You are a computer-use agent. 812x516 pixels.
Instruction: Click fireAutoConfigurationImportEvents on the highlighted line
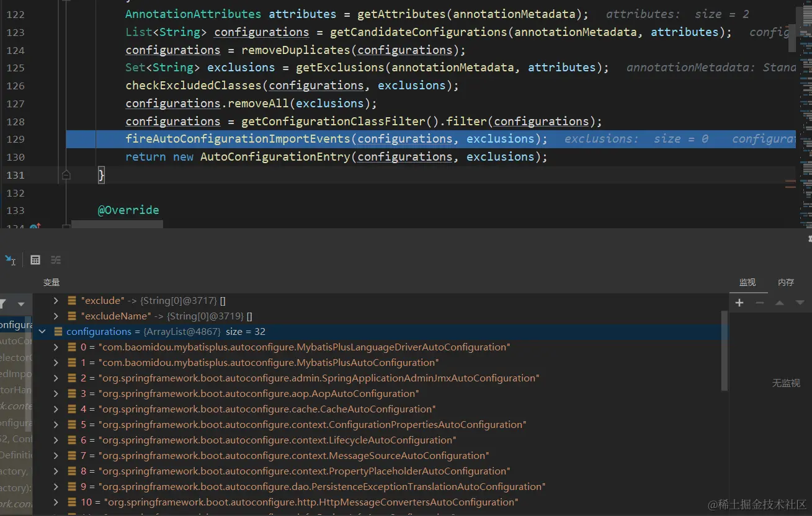[x=238, y=139]
